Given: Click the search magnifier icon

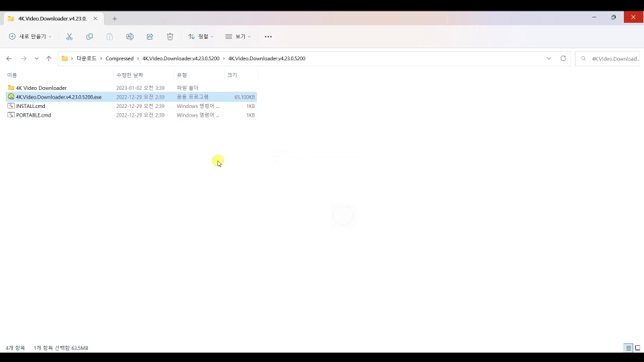Looking at the screenshot, I should [583, 59].
